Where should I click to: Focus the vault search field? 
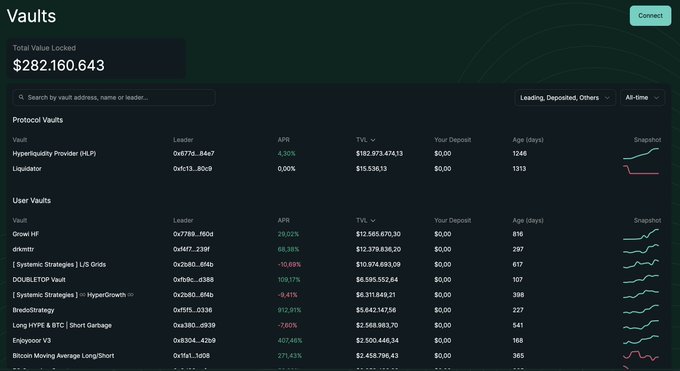(x=114, y=98)
